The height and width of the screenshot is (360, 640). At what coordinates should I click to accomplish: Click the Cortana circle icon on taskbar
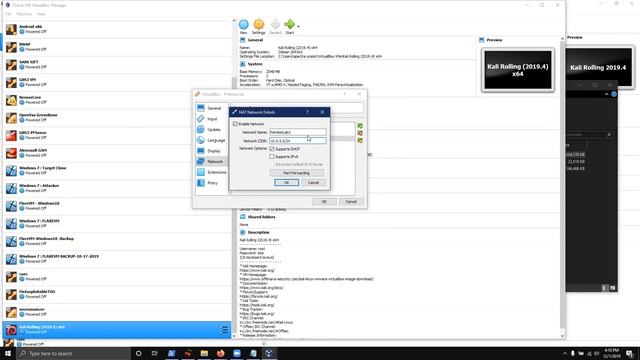coord(139,353)
